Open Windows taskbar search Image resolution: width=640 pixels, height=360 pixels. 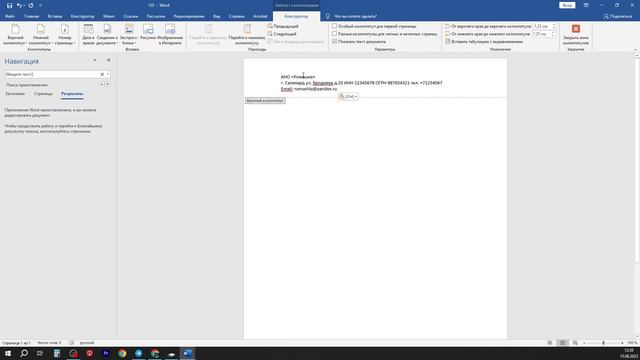pyautogui.click(x=24, y=353)
